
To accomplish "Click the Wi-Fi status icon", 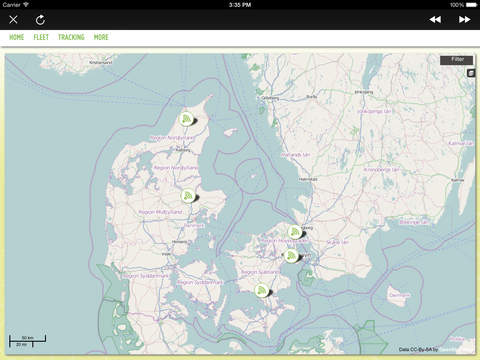I will (x=26, y=5).
